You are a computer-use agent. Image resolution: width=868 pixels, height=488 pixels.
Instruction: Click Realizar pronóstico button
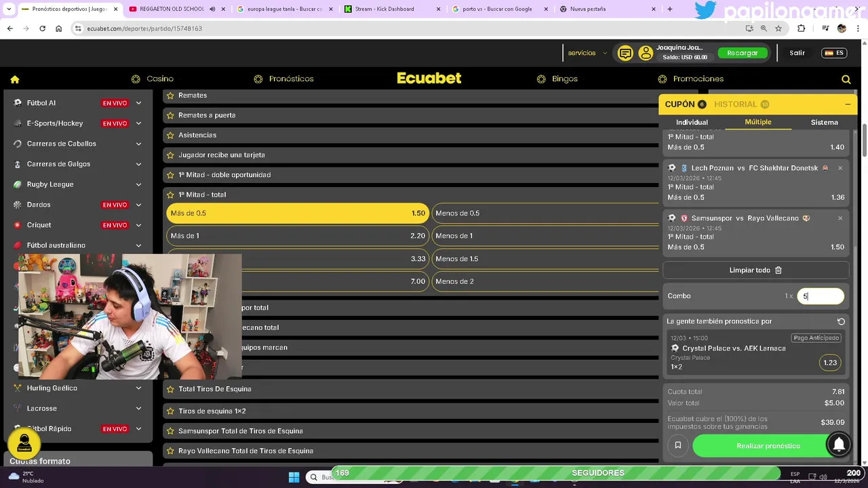coord(768,446)
